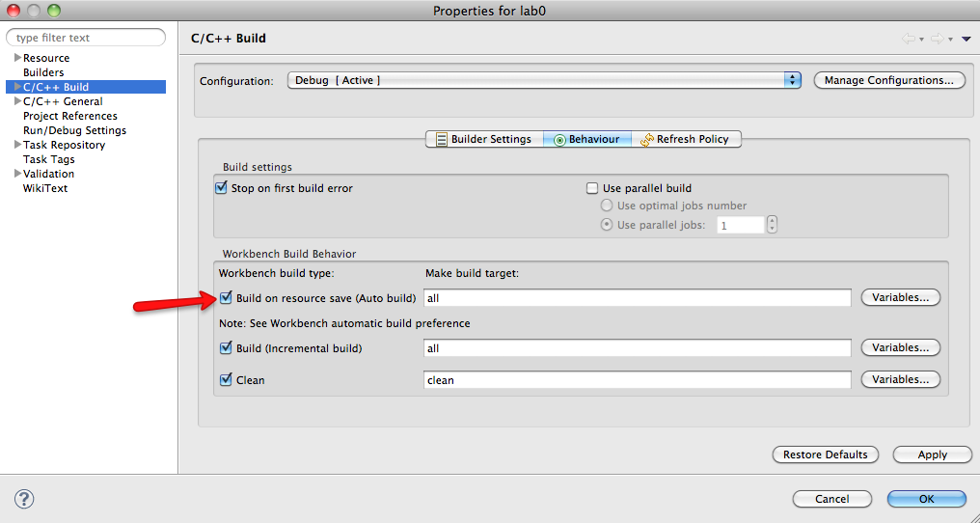Viewport: 980px width, 523px height.
Task: Click the help question mark icon
Action: click(x=25, y=499)
